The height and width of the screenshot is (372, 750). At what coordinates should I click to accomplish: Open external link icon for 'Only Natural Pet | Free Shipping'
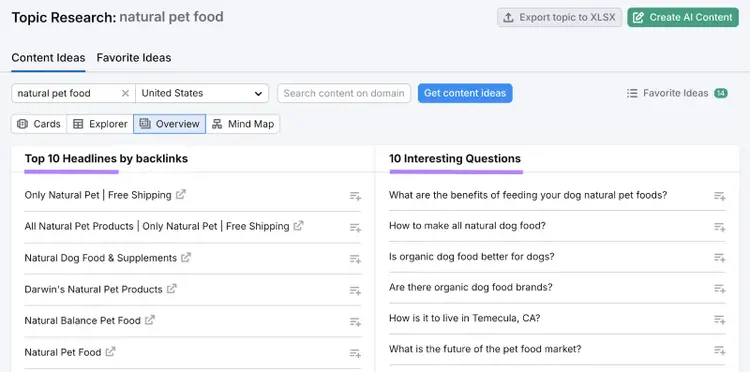click(181, 195)
